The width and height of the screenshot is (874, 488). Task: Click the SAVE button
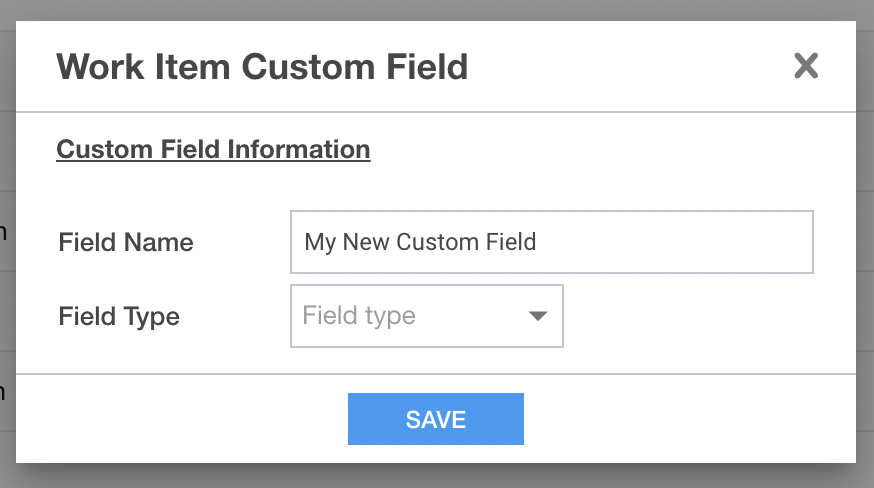tap(436, 419)
